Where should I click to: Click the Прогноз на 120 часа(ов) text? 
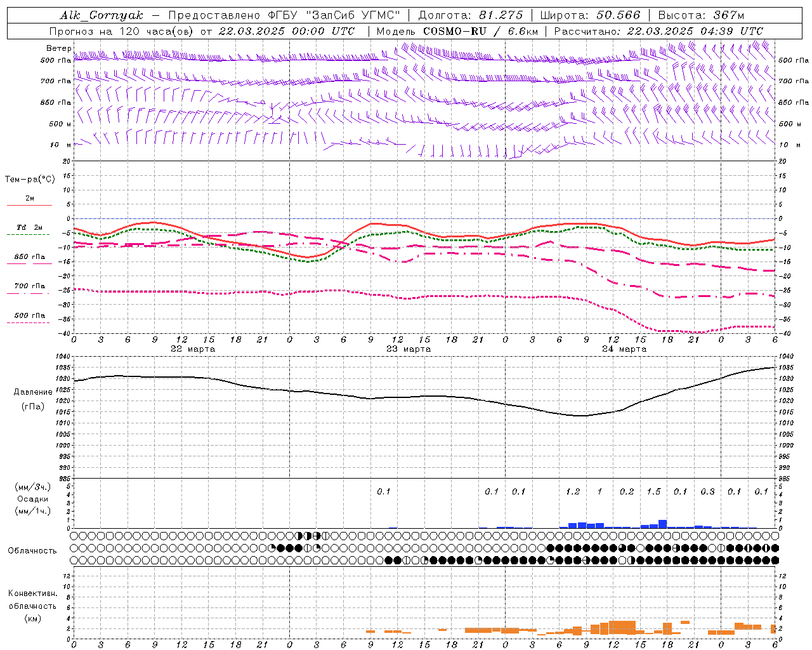click(x=122, y=31)
